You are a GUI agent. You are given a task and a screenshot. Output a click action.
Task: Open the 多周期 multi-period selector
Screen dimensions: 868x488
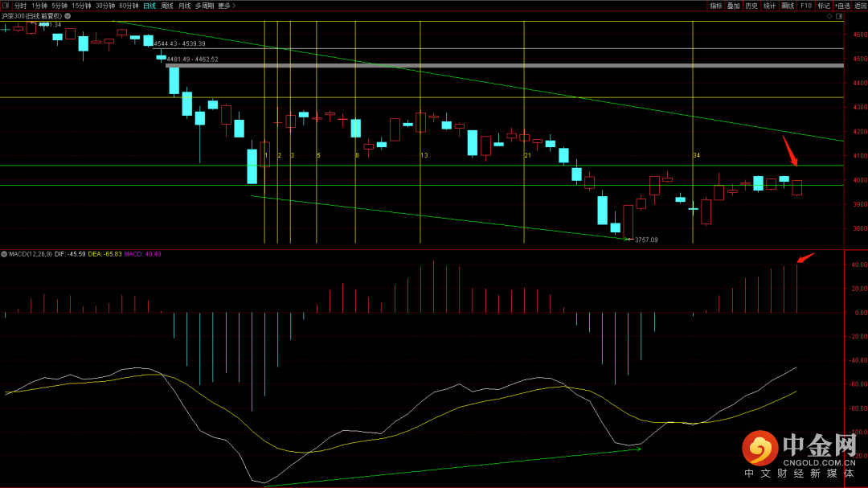204,6
